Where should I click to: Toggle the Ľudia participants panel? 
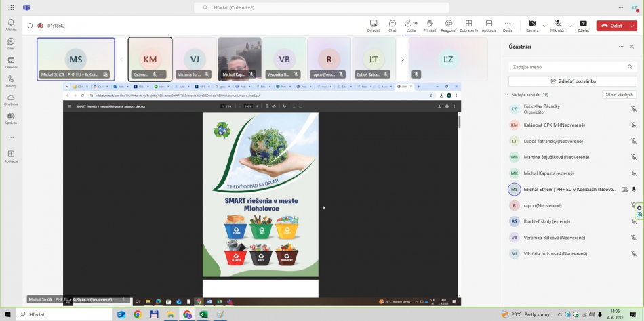(x=411, y=25)
